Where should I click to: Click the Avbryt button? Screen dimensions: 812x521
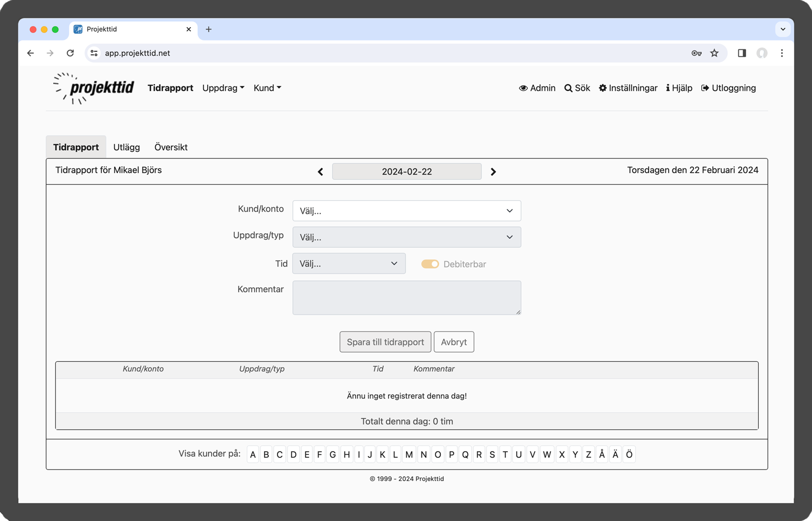click(x=454, y=342)
